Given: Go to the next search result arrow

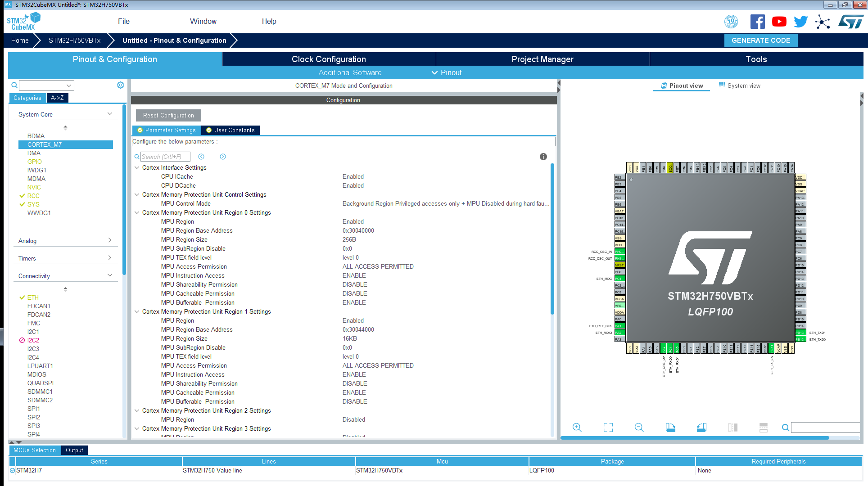Looking at the screenshot, I should 223,157.
